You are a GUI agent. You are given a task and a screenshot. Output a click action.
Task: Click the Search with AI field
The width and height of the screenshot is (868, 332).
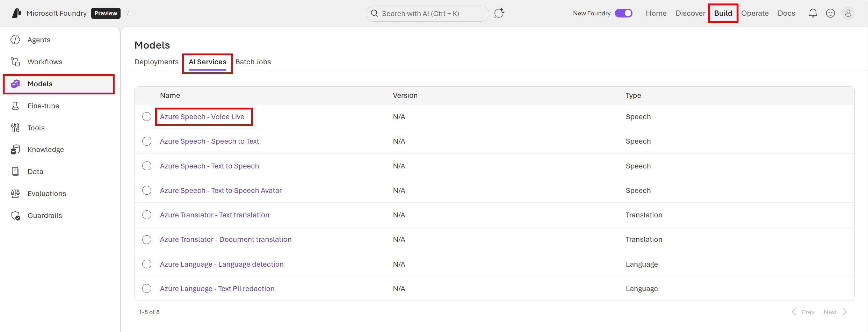427,13
